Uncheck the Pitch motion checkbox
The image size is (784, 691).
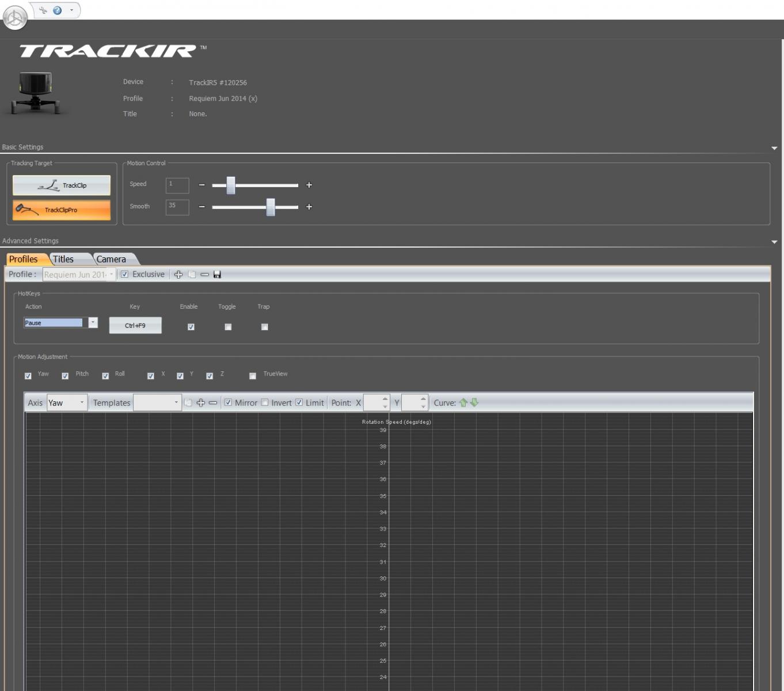click(x=65, y=376)
